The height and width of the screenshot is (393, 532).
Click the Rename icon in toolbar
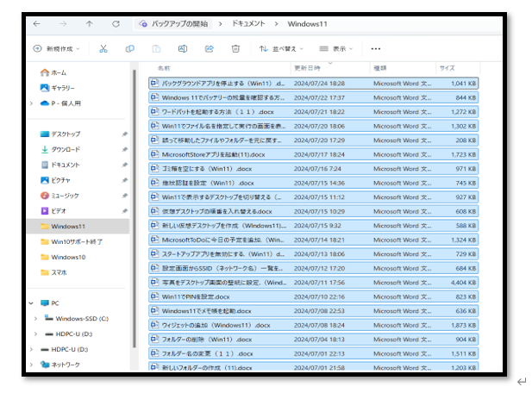(183, 49)
